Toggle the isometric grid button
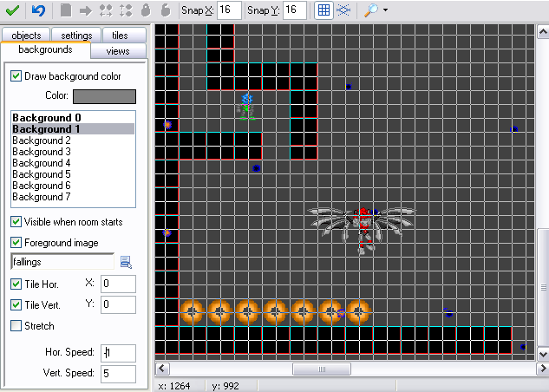This screenshot has width=549, height=392. click(x=343, y=10)
